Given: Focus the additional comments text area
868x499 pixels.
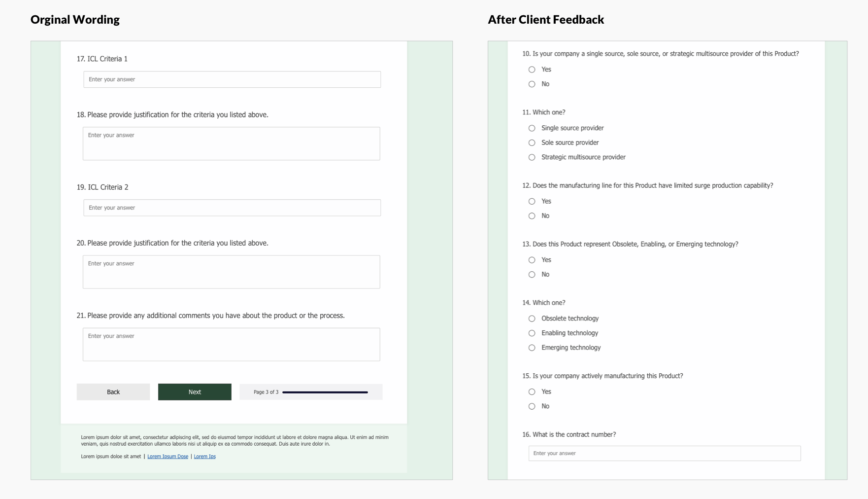Looking at the screenshot, I should tap(232, 345).
